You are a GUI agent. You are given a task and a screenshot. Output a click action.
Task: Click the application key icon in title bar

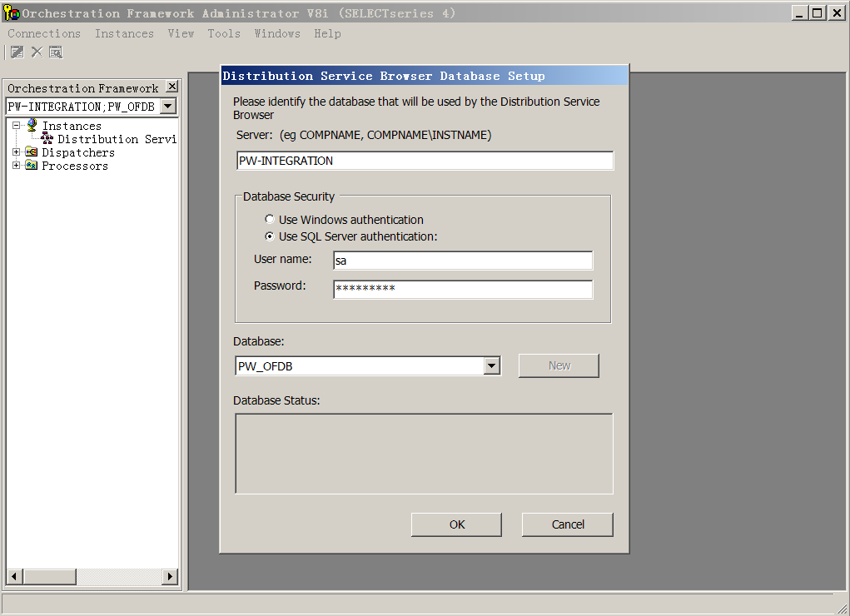pos(12,12)
